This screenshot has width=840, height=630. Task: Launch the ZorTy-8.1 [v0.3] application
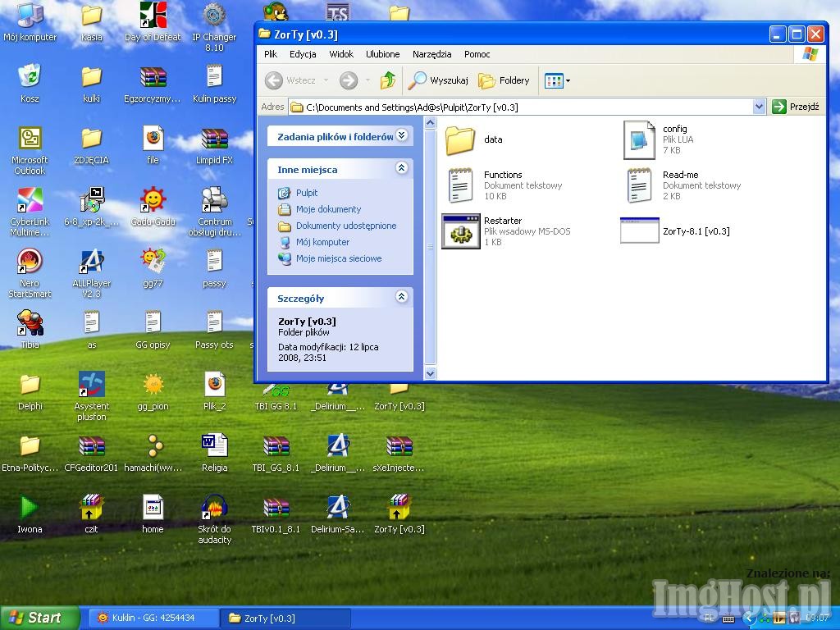click(x=640, y=231)
